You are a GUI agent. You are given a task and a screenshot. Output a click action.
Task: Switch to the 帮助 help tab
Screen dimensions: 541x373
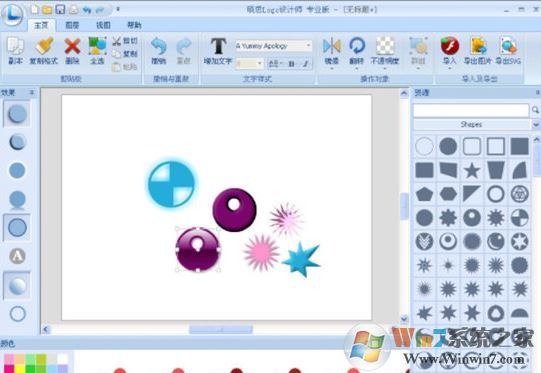[x=134, y=25]
